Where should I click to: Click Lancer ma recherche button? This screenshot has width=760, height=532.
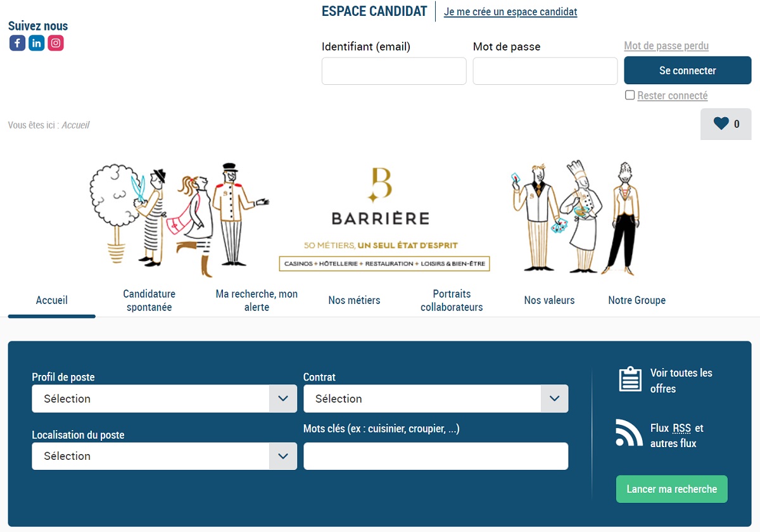point(672,489)
